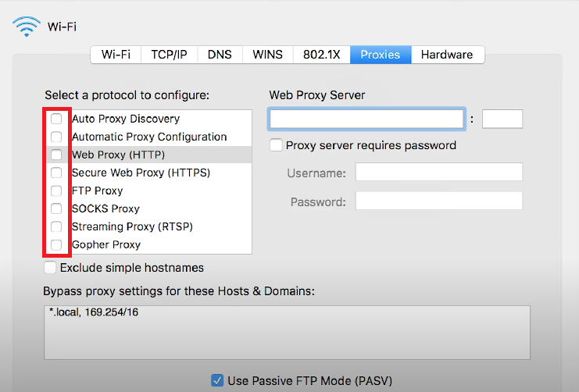Enable the SOCKS Proxy checkbox

coord(56,208)
